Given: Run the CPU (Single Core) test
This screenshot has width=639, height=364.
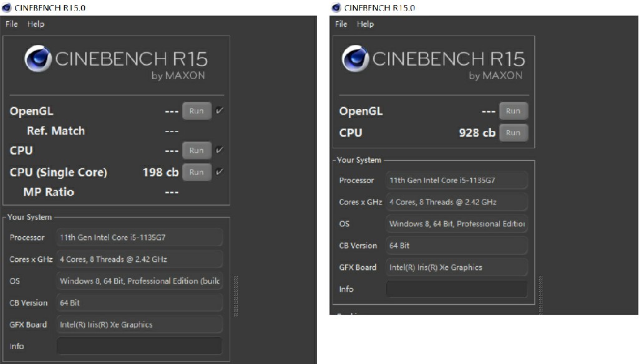Looking at the screenshot, I should point(197,172).
